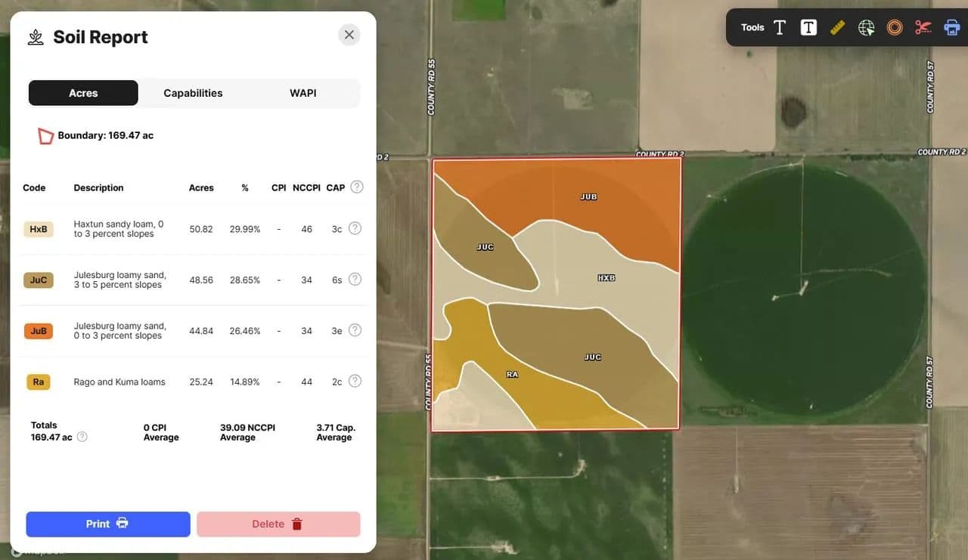Click the help icon beside CAP header
This screenshot has width=968, height=560.
(357, 187)
